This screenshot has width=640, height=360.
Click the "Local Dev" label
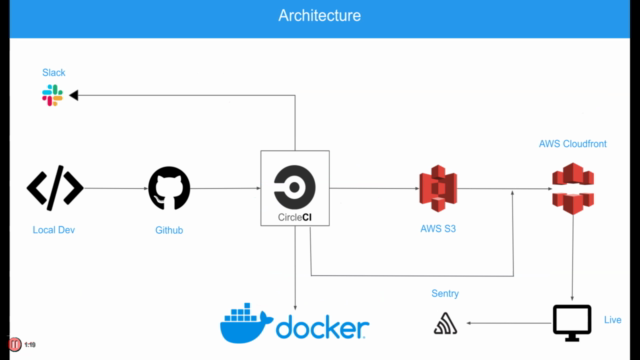pos(53,230)
